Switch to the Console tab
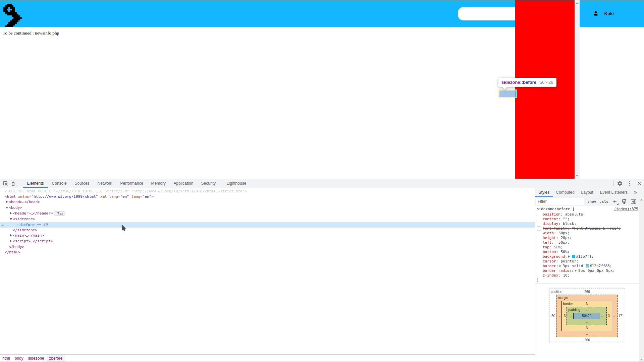644x362 pixels. point(59,183)
